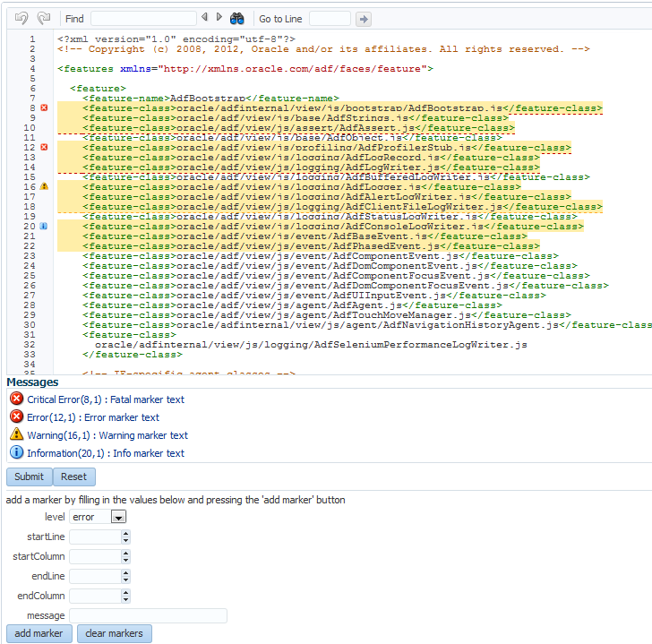This screenshot has width=652, height=644.
Task: Decrease the startColumn spinner value
Action: pos(125,560)
